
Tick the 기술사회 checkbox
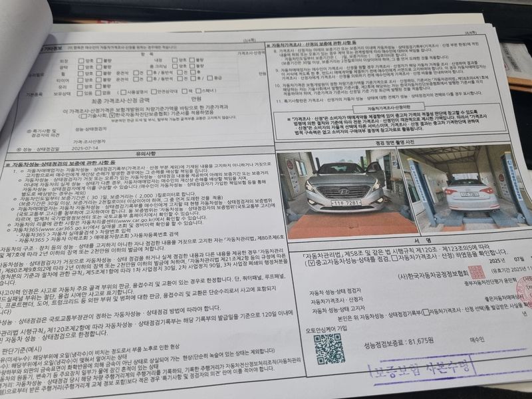[x=84, y=116]
